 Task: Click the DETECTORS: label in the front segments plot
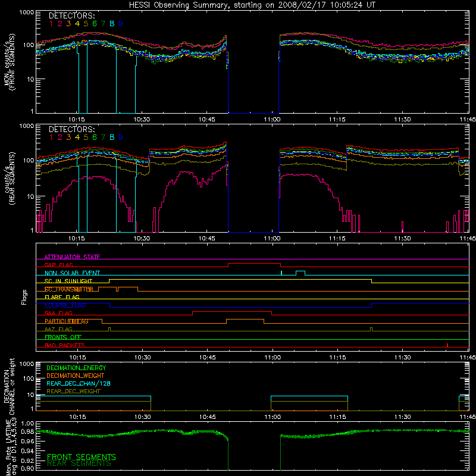[x=72, y=16]
